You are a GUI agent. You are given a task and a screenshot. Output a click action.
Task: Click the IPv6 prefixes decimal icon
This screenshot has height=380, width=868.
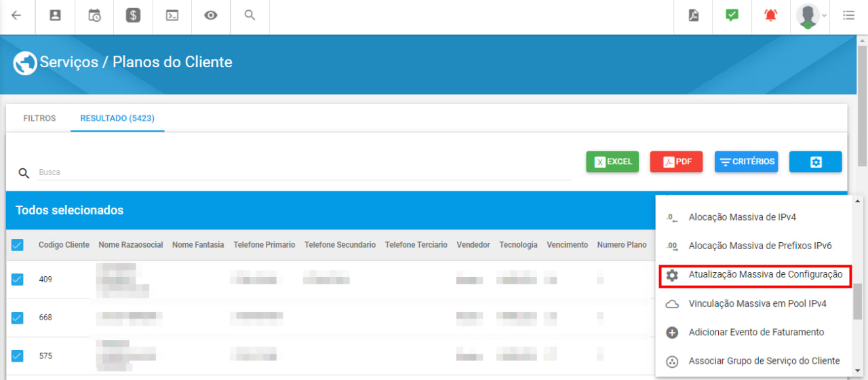pos(672,246)
